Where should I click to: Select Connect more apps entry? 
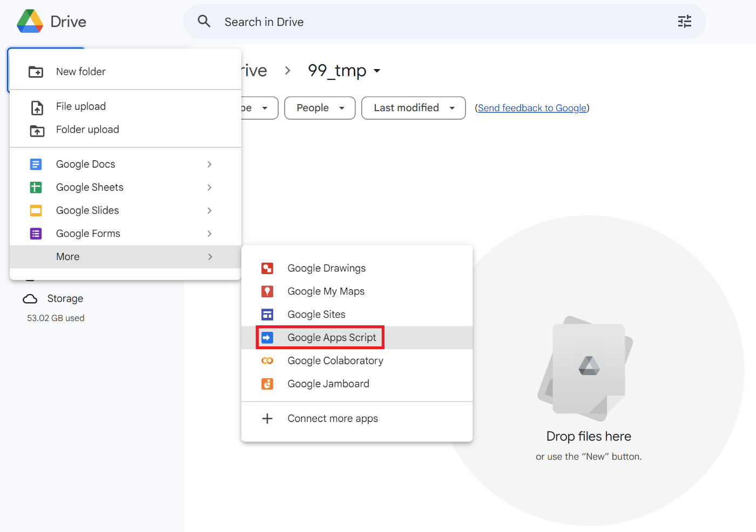click(357, 419)
